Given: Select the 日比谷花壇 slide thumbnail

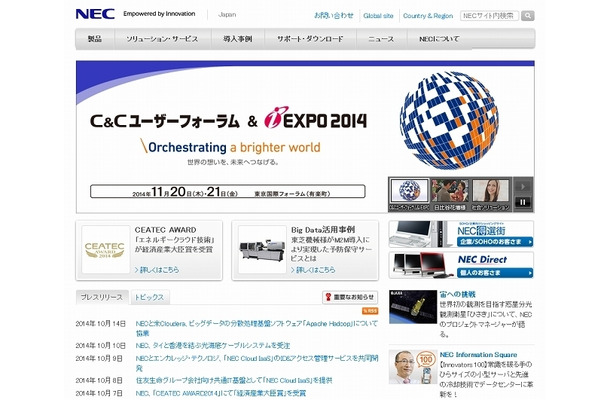Looking at the screenshot, I should click(450, 191).
